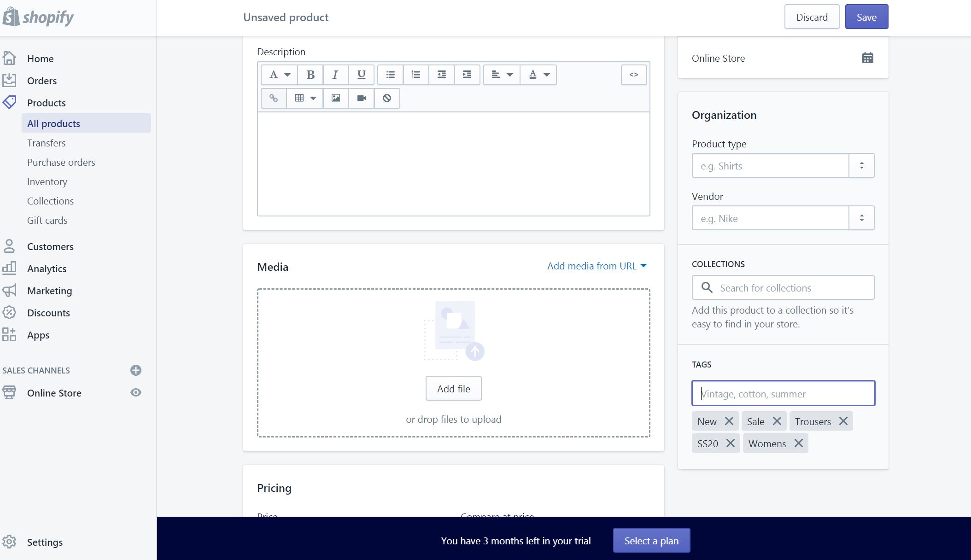Viewport: 971px width, 560px height.
Task: Open Online Store schedule calendar icon
Action: pos(867,58)
